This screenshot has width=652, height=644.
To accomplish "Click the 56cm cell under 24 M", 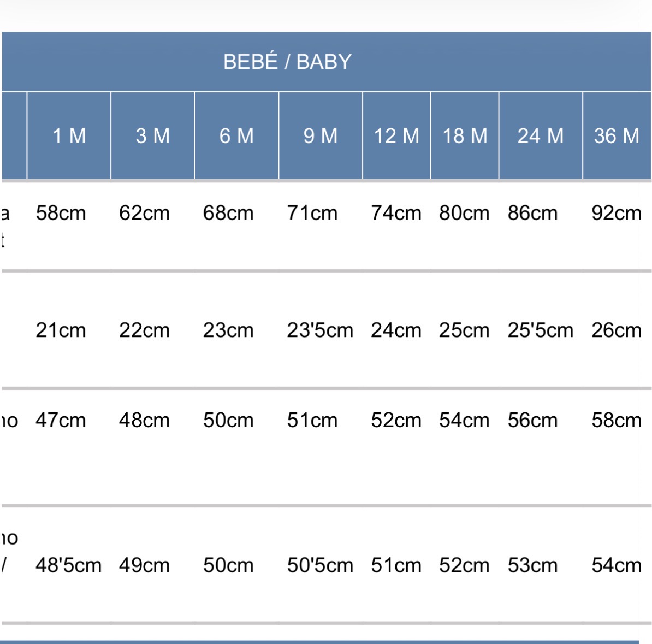I will pos(532,420).
